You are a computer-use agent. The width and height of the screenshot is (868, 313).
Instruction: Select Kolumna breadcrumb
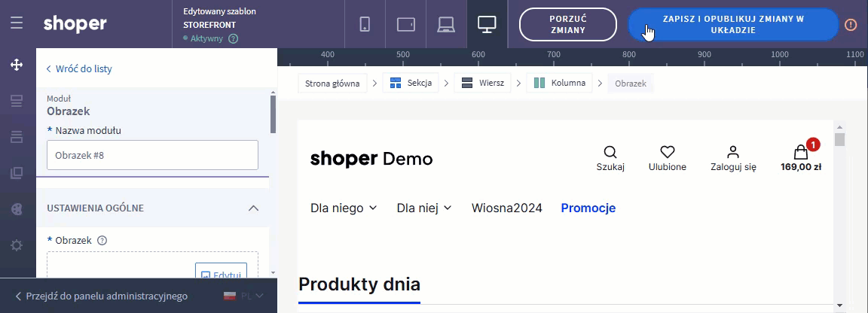click(x=559, y=84)
